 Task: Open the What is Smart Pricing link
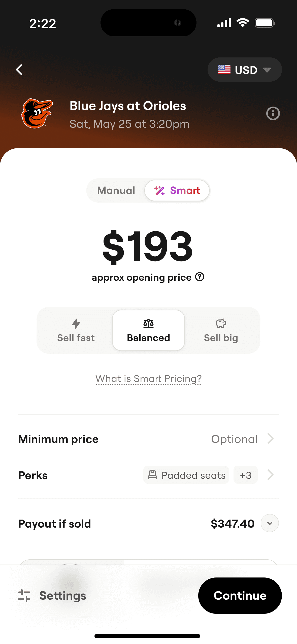coord(148,379)
